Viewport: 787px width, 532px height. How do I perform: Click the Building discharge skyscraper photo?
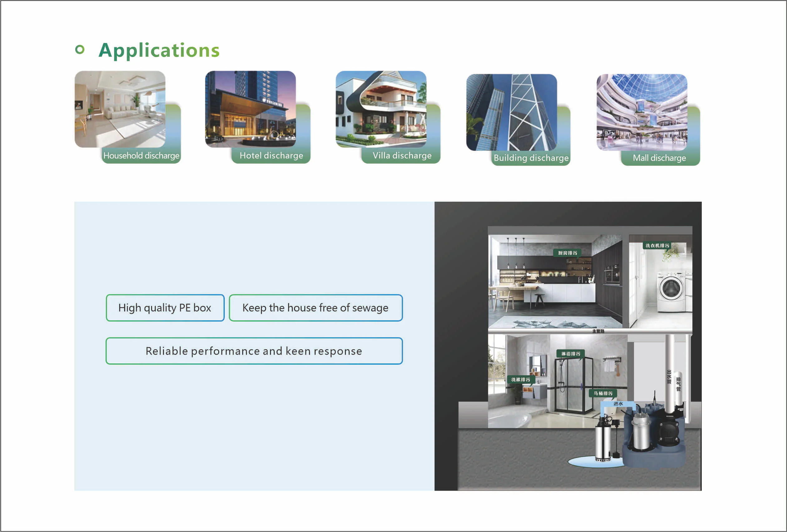[x=511, y=112]
